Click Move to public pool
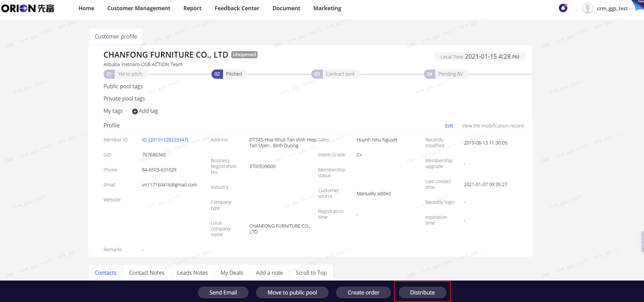 click(x=292, y=292)
